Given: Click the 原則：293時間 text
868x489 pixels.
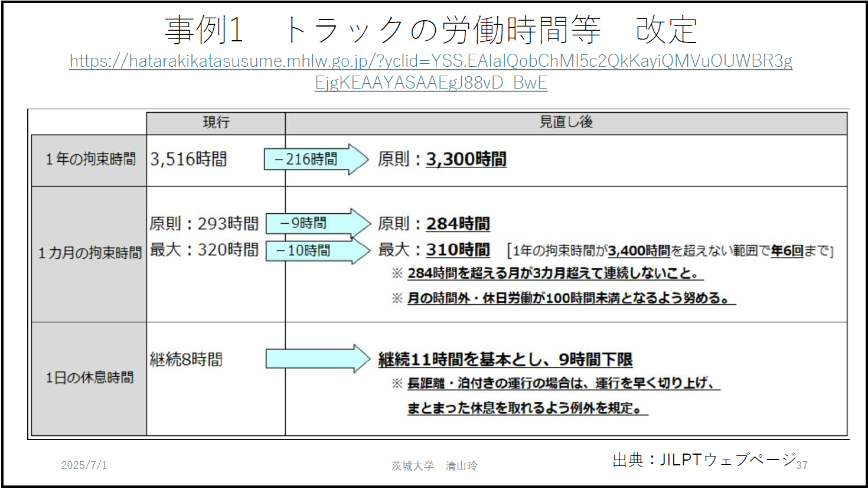Looking at the screenshot, I should point(204,224).
